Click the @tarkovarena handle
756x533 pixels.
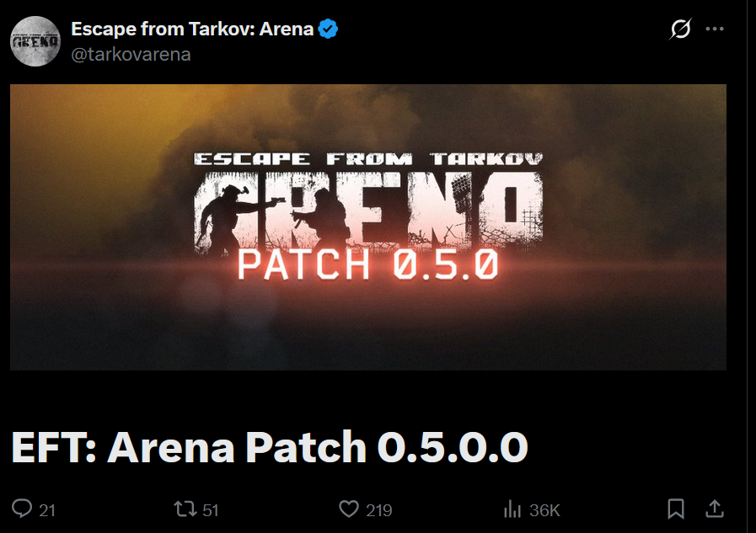pos(131,55)
